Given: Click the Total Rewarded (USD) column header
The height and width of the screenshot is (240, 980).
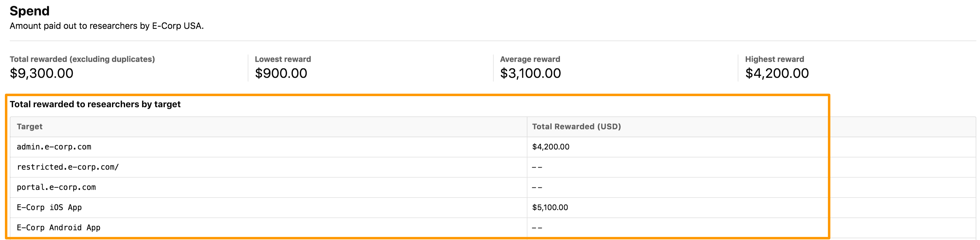Looking at the screenshot, I should click(x=576, y=126).
